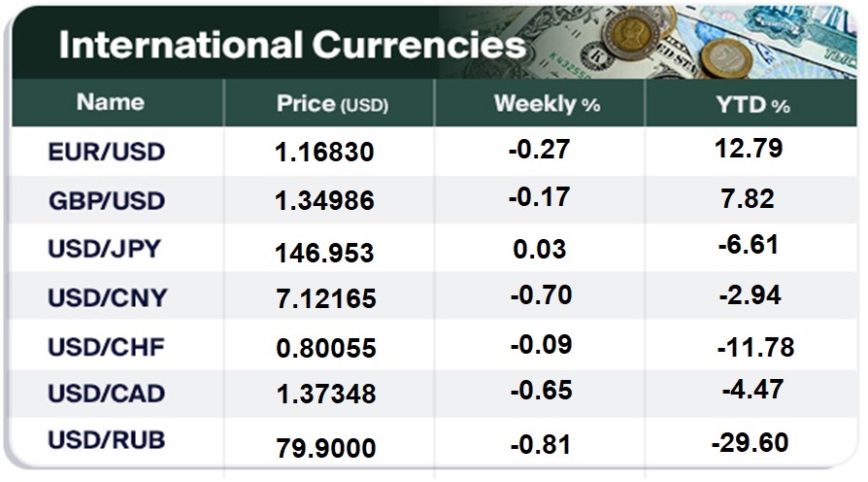Screen dimensions: 868x482
Task: Select the GBP/USD row name
Action: (x=107, y=201)
